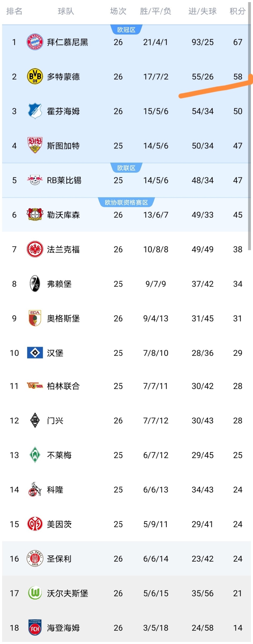The height and width of the screenshot is (644, 253).
Task: Tap the St. Pauli club badge
Action: [35, 558]
